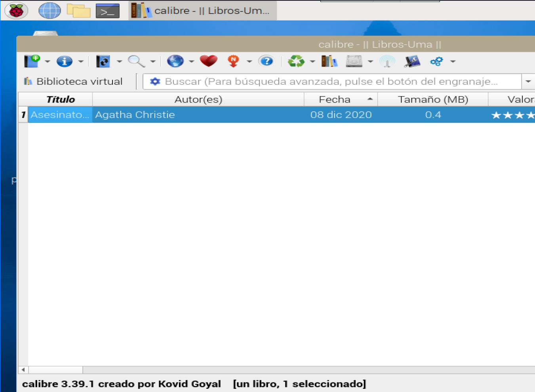The width and height of the screenshot is (535, 392).
Task: Open the Help question mark icon
Action: click(267, 61)
